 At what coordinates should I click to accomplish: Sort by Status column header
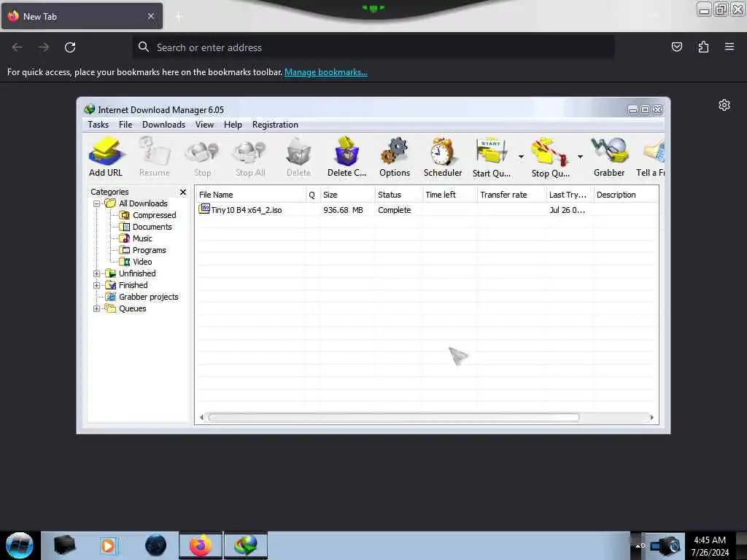coord(399,195)
